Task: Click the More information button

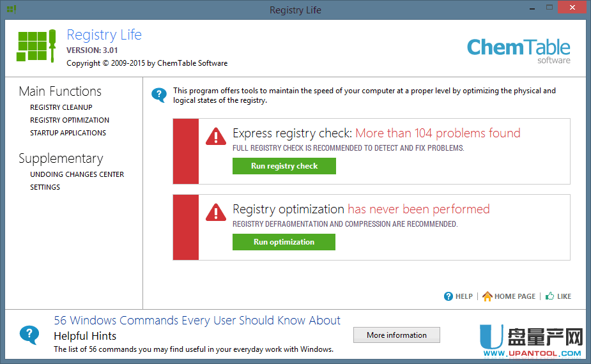Action: pyautogui.click(x=397, y=335)
